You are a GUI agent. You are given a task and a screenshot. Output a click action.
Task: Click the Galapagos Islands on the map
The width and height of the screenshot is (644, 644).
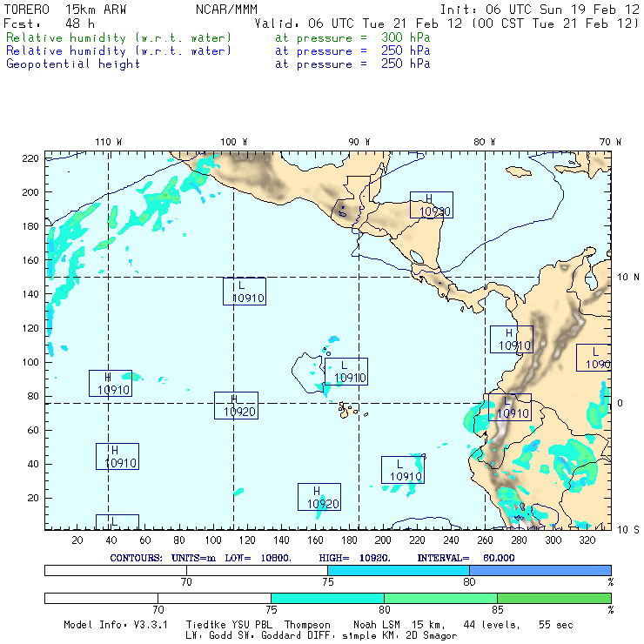click(348, 409)
